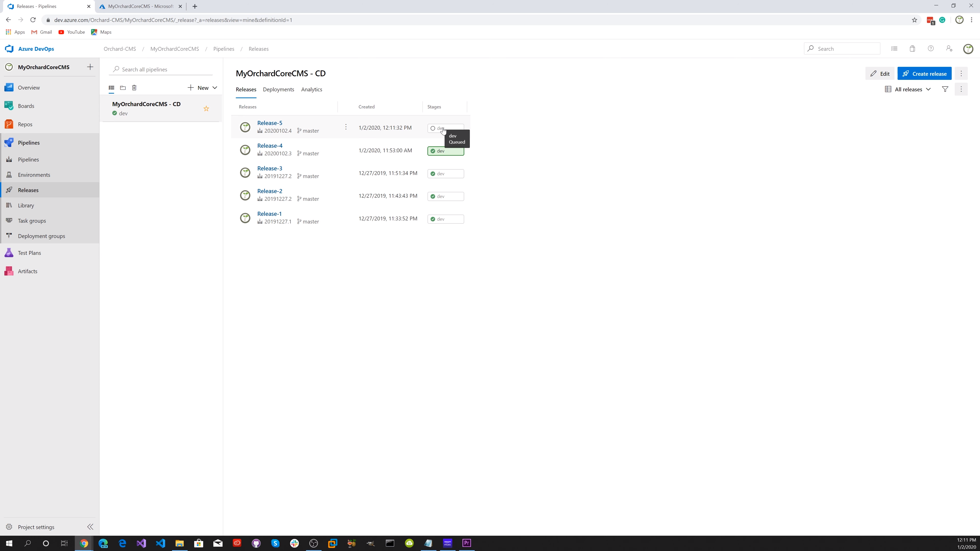980x551 pixels.
Task: Open the filter funnel for releases
Action: [x=945, y=89]
